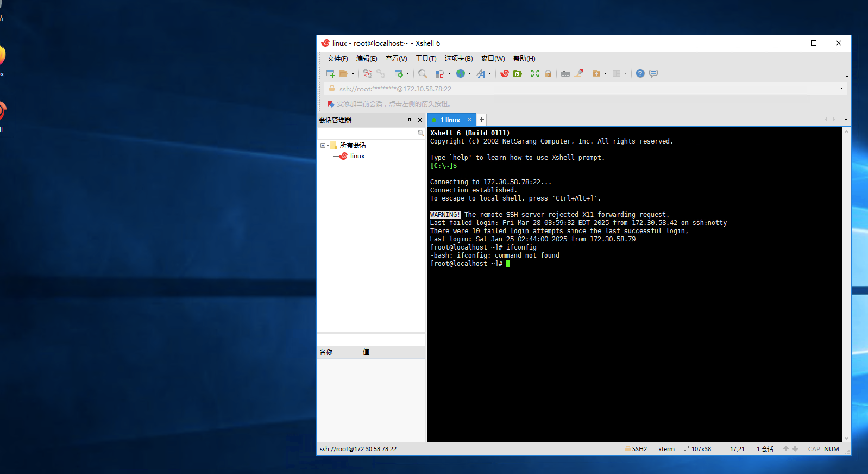Expand dropdown beside color scheme icon
Screen dimensions: 868x474
(449, 74)
